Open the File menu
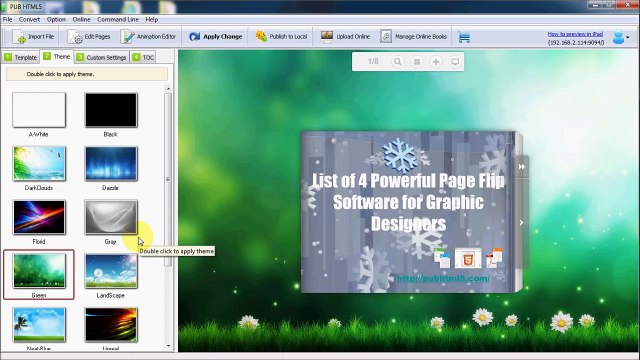 (x=7, y=20)
